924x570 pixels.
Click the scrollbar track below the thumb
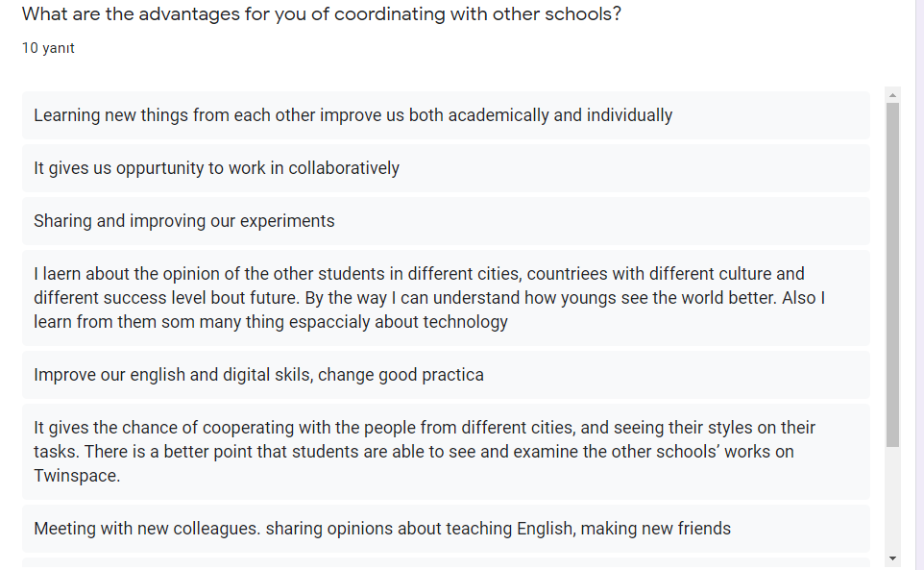893,500
